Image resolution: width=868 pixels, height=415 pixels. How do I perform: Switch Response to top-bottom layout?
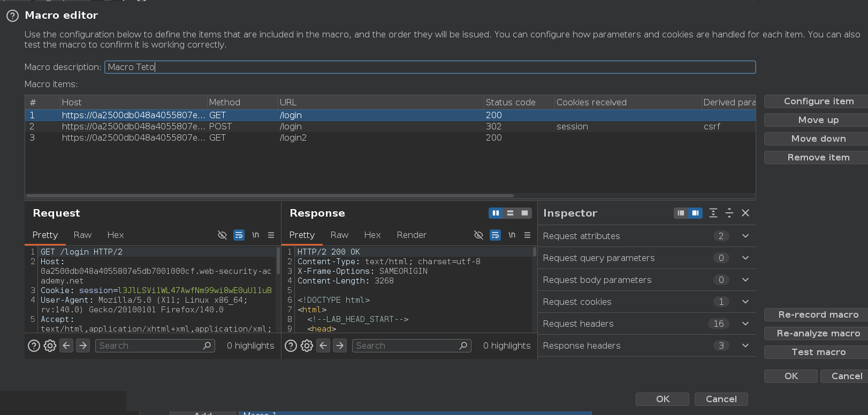coord(510,213)
